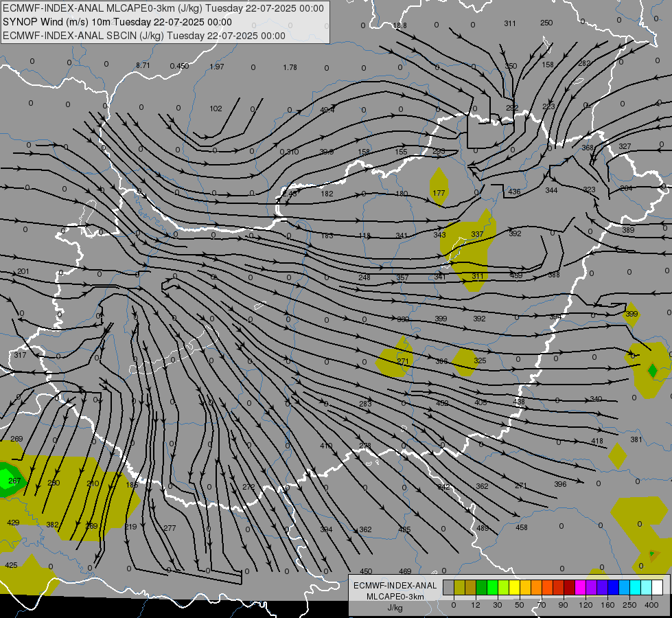Click the legend title MLCAPE0-3km
672x618 pixels.
pyautogui.click(x=395, y=597)
